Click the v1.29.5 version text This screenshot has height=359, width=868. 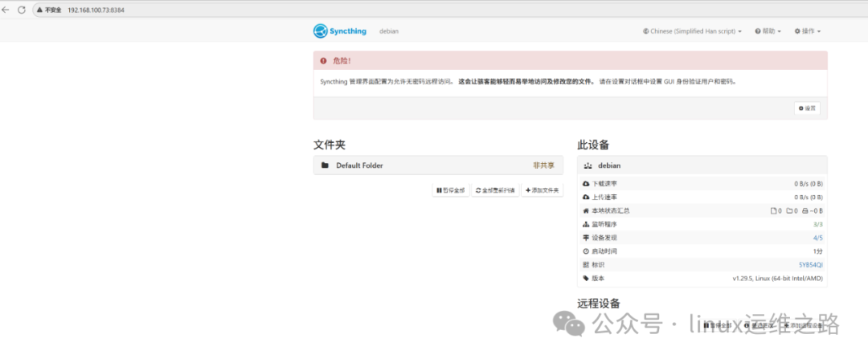[x=778, y=278]
